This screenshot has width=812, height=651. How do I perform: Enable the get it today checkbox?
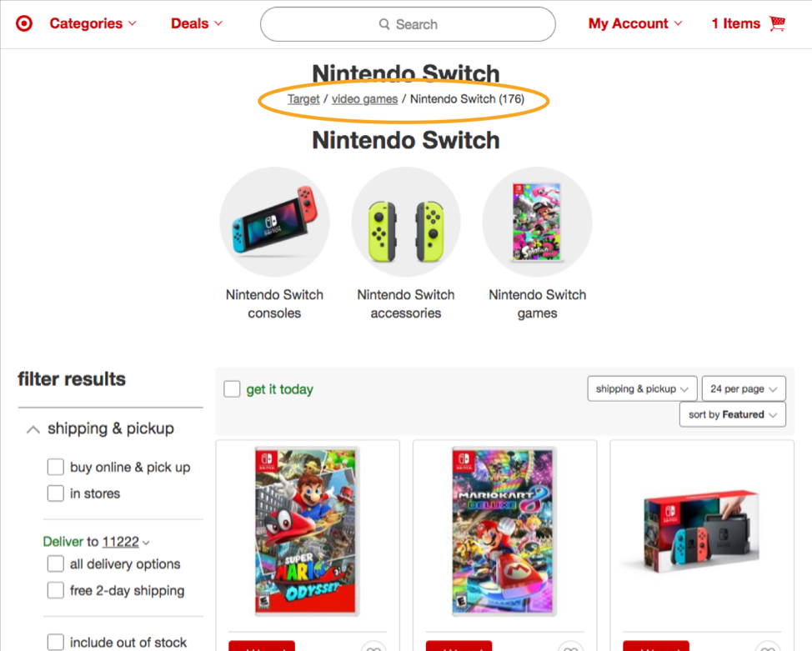pyautogui.click(x=232, y=389)
